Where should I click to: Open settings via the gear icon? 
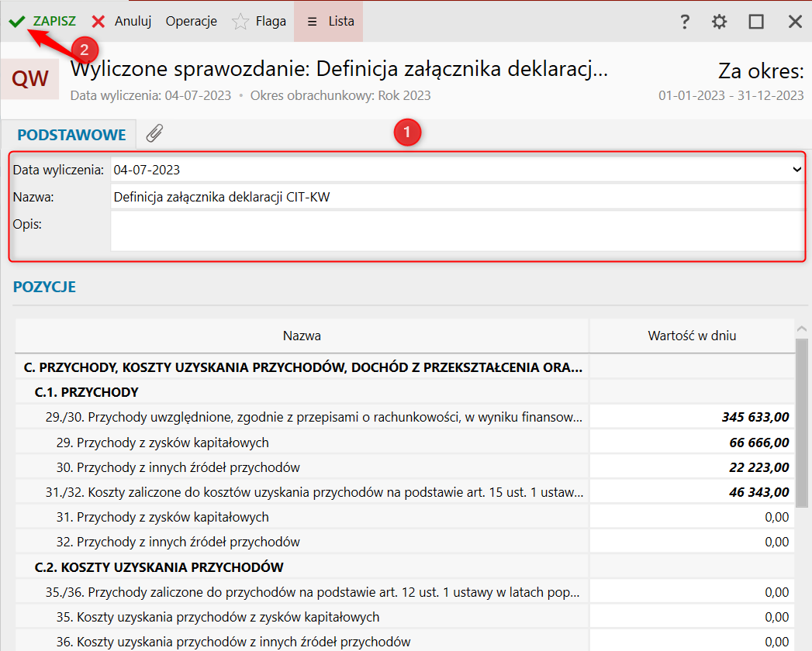pos(720,22)
